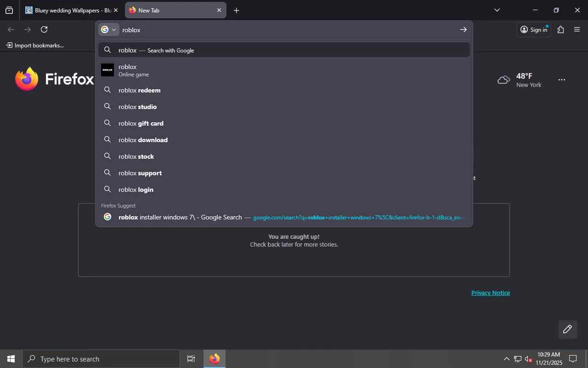
Task: Click the browser Forward arrow
Action: 28,29
